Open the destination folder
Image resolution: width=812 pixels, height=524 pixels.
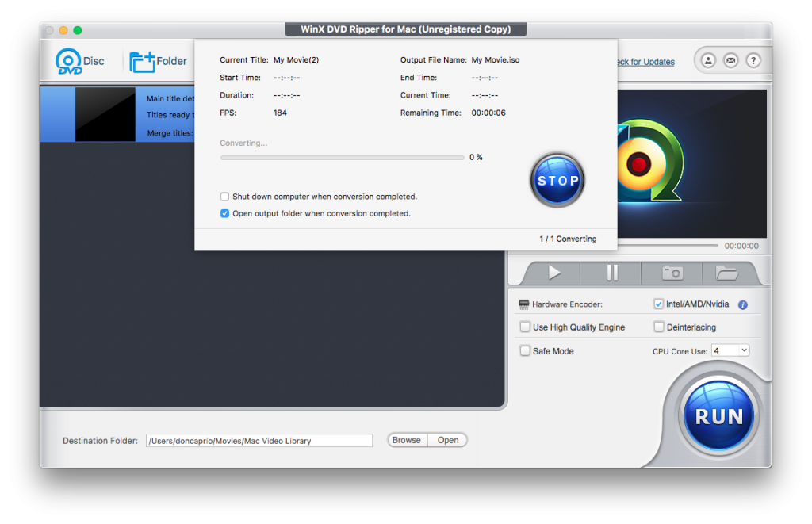[x=447, y=440]
